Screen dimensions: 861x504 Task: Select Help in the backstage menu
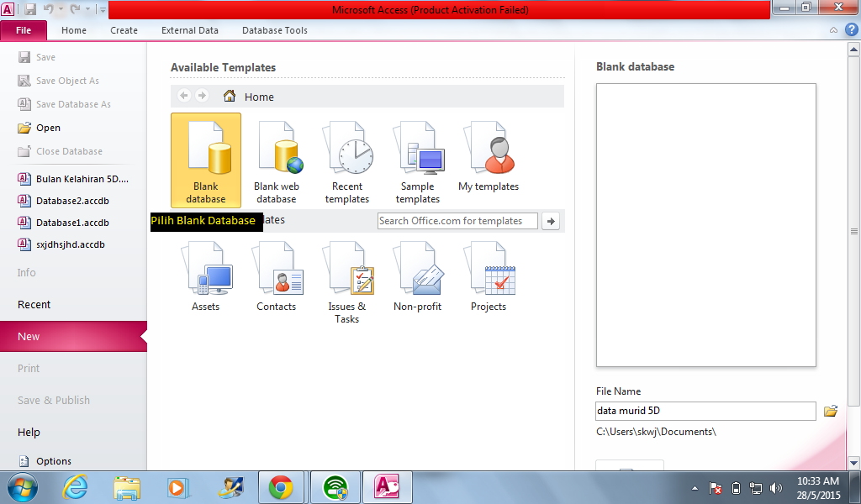point(29,432)
